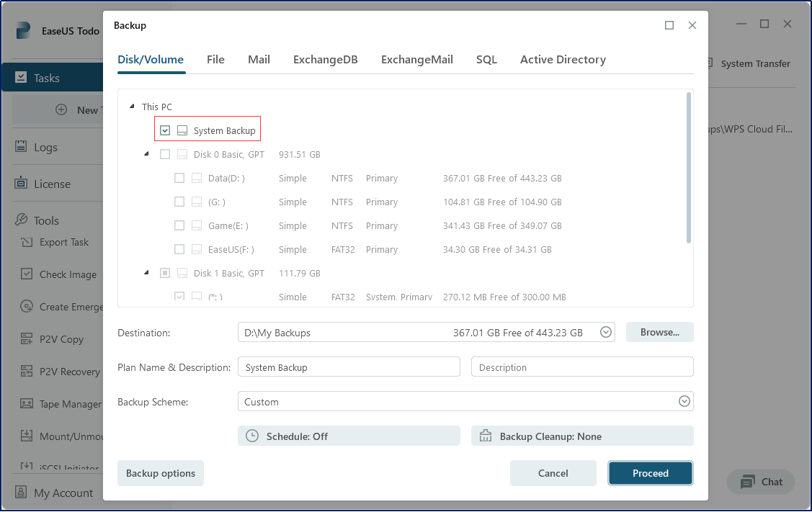
Task: Open the My Account icon
Action: coord(21,493)
